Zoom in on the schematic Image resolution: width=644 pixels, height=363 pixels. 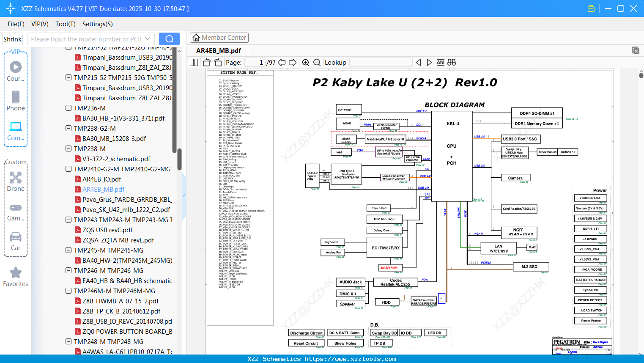pyautogui.click(x=306, y=63)
